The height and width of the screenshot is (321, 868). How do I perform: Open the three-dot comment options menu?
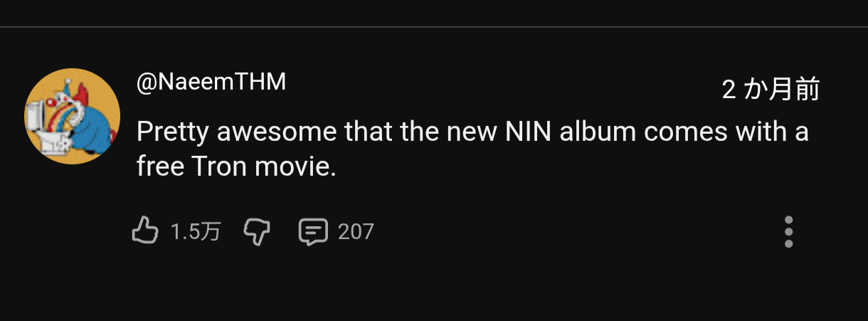788,232
